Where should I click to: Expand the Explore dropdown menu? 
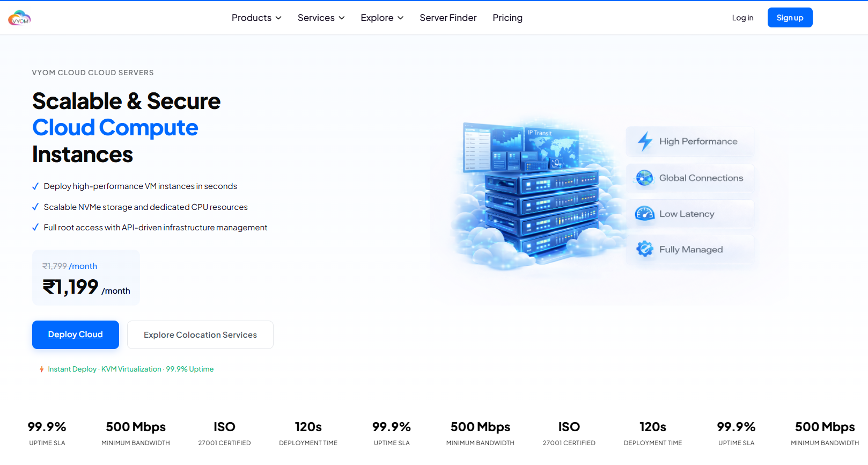(x=382, y=18)
